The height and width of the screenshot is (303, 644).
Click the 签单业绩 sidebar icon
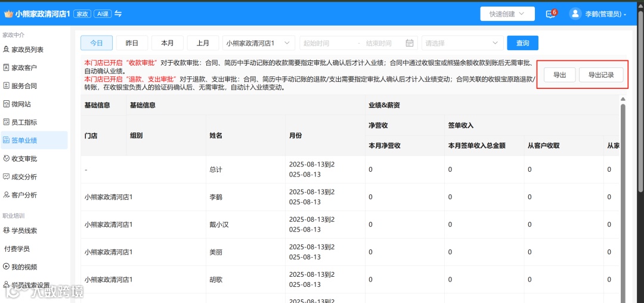(x=6, y=140)
